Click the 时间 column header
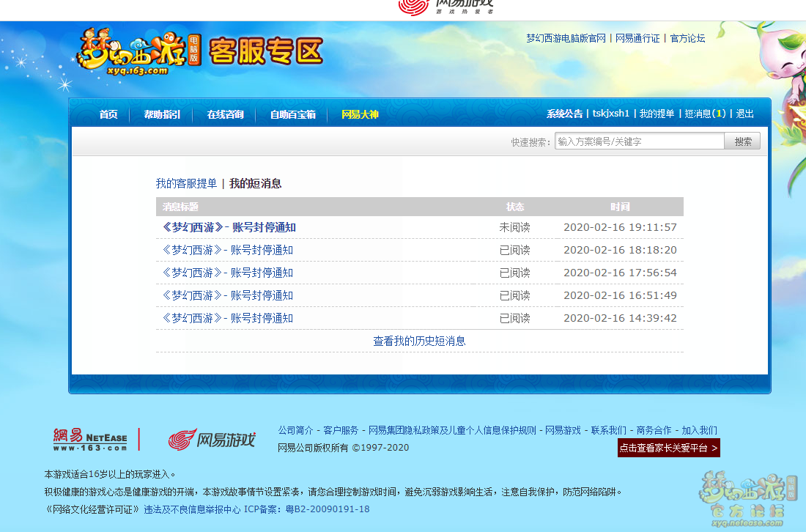 (620, 207)
